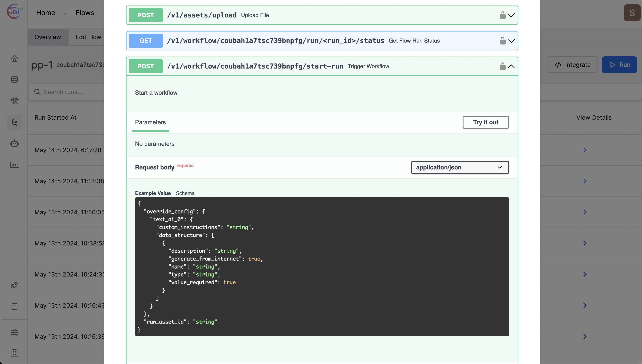This screenshot has height=364, width=642.
Task: Switch to the Overview tab
Action: 48,37
